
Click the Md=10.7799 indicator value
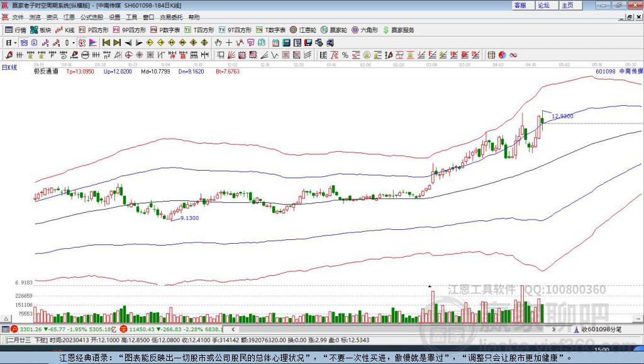155,72
